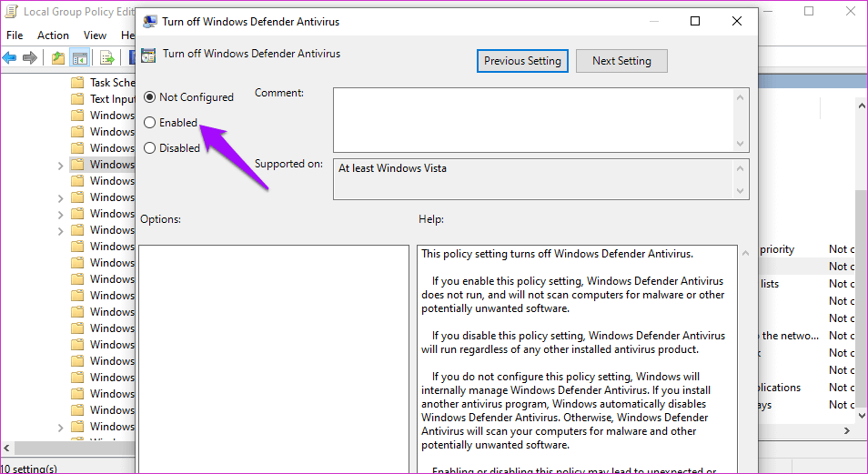Click the dialog's title bar computer icon
The image size is (868, 474).
[x=149, y=22]
